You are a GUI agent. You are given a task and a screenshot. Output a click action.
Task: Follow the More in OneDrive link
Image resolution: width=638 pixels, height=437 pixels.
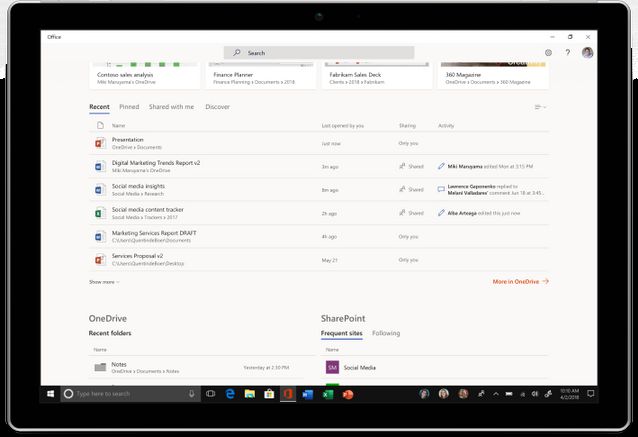tap(520, 282)
